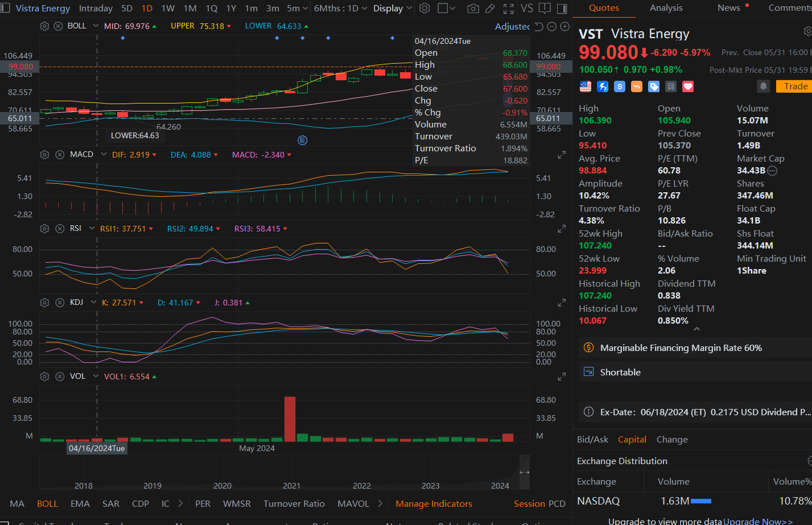This screenshot has height=525, width=812.
Task: Open KDJ indicator settings gear
Action: (x=44, y=303)
